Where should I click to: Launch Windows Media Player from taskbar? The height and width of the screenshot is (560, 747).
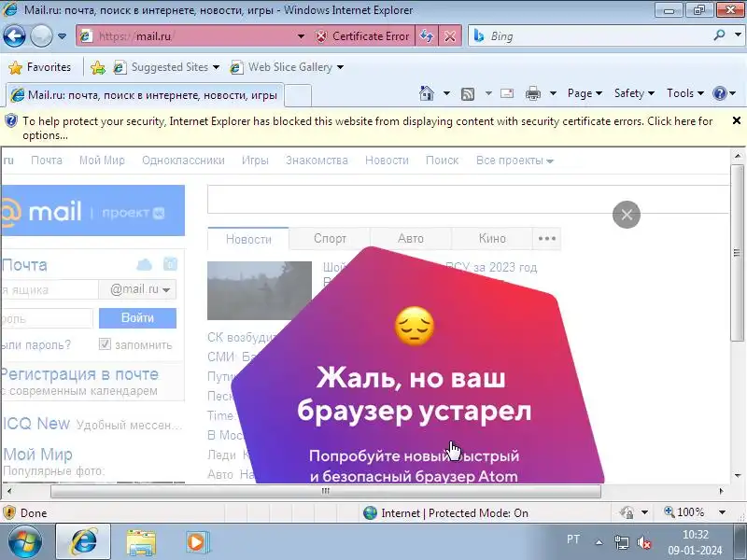196,542
